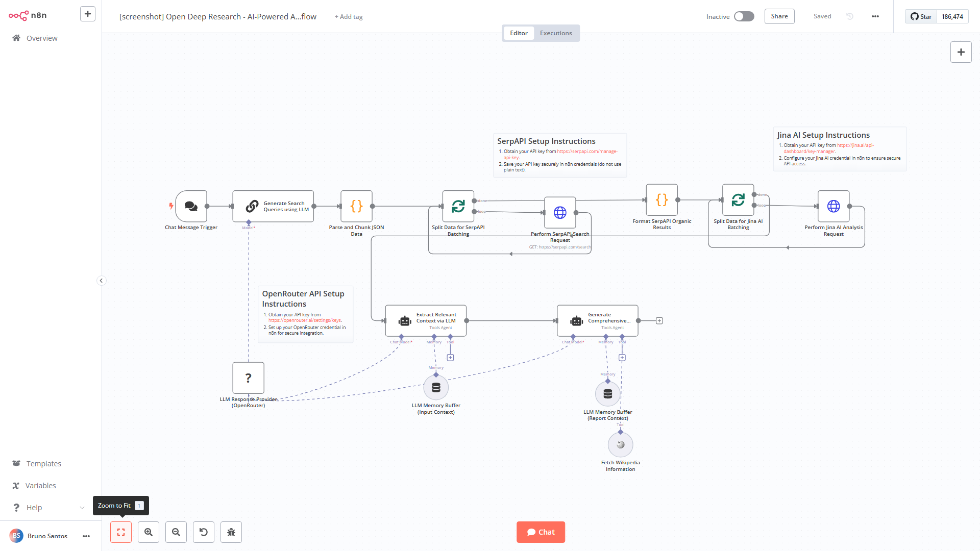Select Split Data for Jina AI Batching node

click(x=738, y=200)
